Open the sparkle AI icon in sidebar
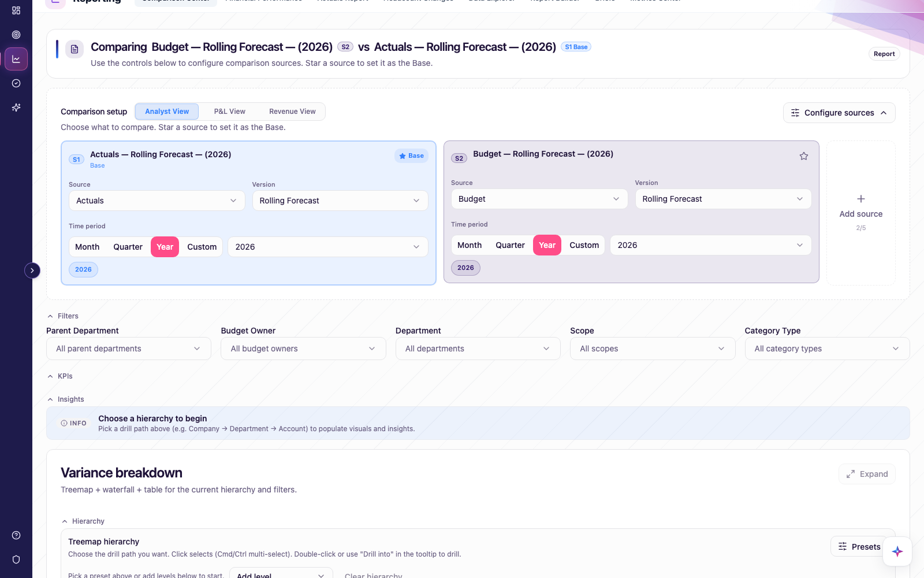 [x=16, y=108]
